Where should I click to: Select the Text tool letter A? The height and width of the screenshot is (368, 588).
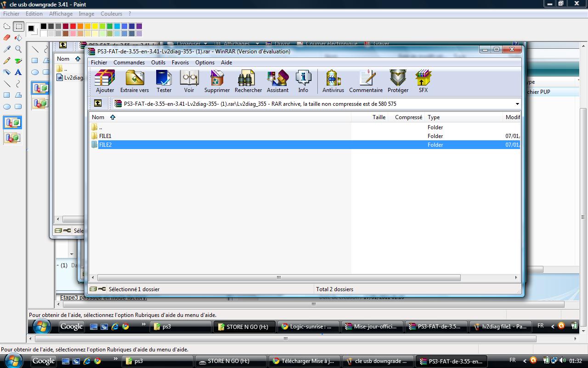(x=18, y=72)
